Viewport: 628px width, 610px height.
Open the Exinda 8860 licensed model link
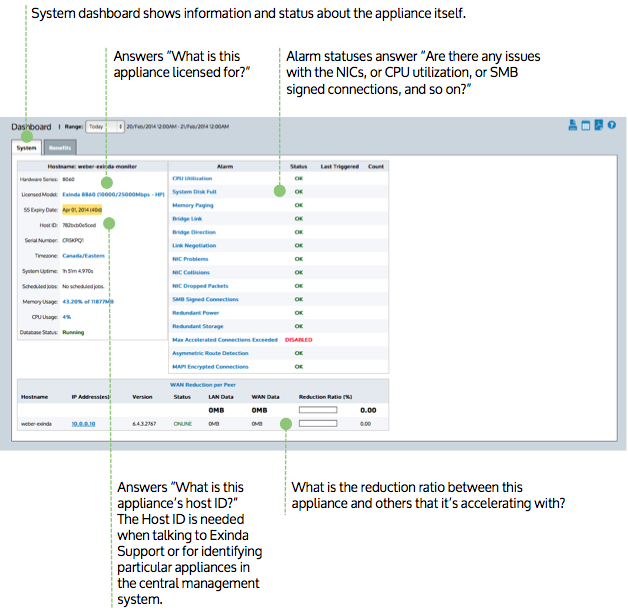[113, 195]
